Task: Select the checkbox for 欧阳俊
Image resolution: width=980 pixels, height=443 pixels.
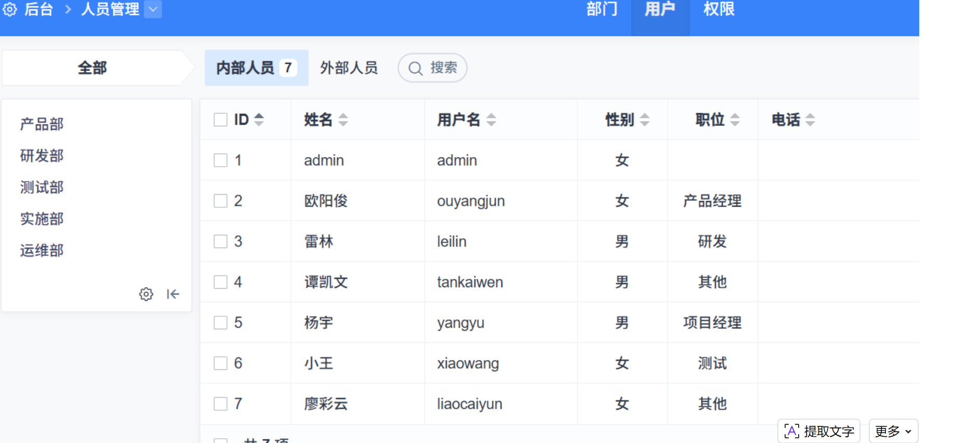Action: 221,201
